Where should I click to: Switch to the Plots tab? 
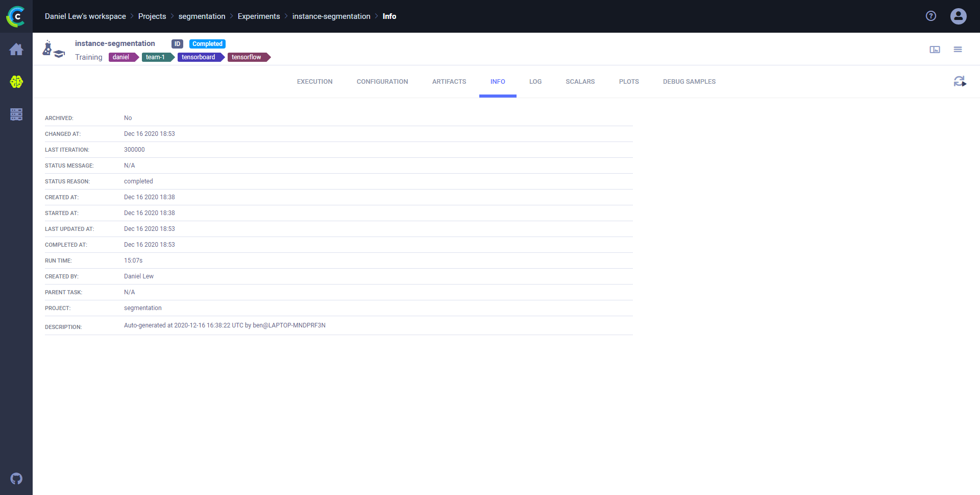click(629, 82)
